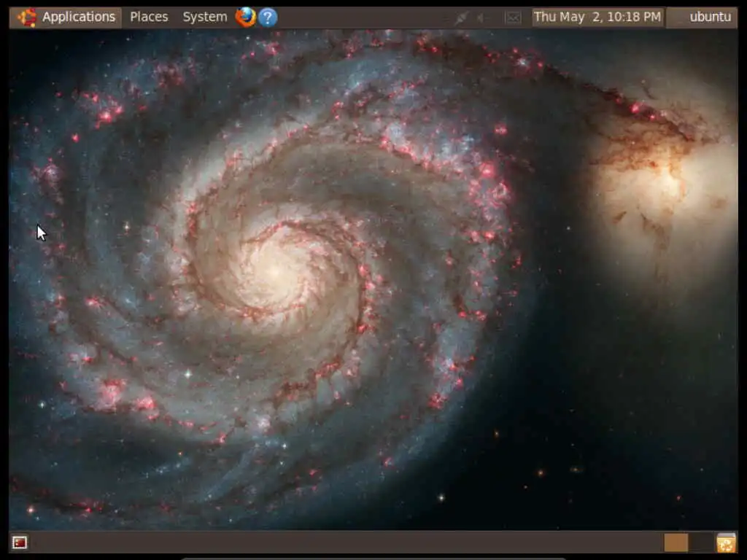The height and width of the screenshot is (560, 747).
Task: Switch to the second dark workspace
Action: click(701, 542)
